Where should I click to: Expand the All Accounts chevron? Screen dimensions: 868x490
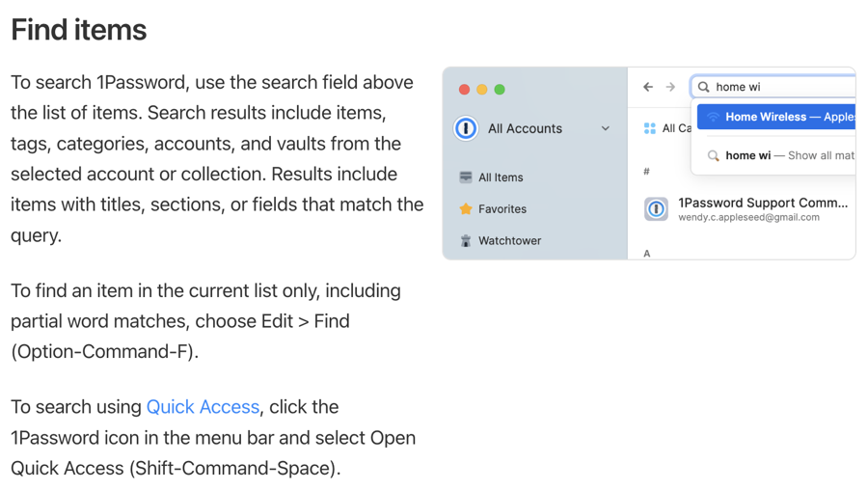606,128
